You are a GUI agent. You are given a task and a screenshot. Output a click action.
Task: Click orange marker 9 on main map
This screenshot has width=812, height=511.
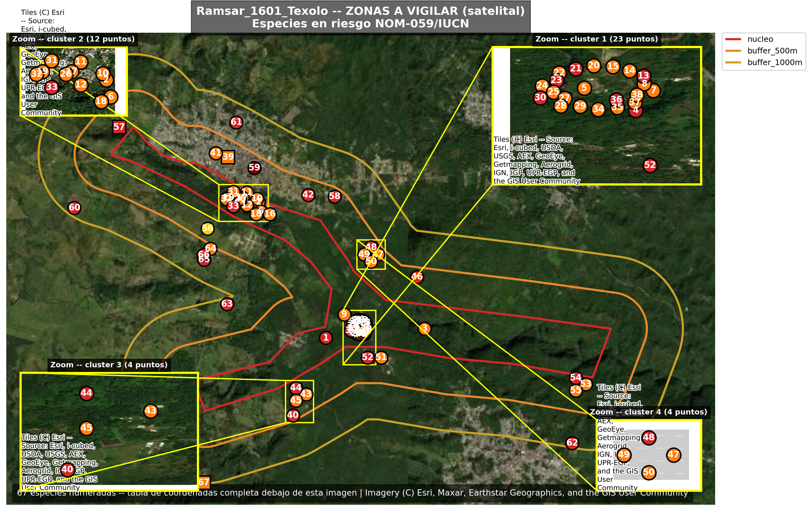point(344,314)
